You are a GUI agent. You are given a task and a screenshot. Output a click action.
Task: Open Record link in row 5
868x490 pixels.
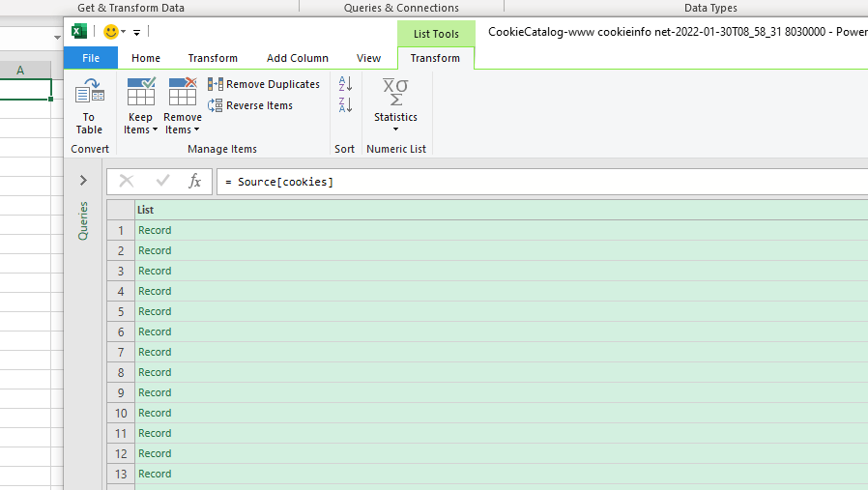pyautogui.click(x=155, y=312)
